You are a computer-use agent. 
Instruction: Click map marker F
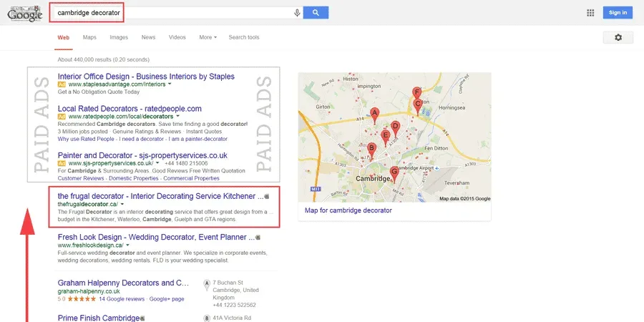pos(416,94)
